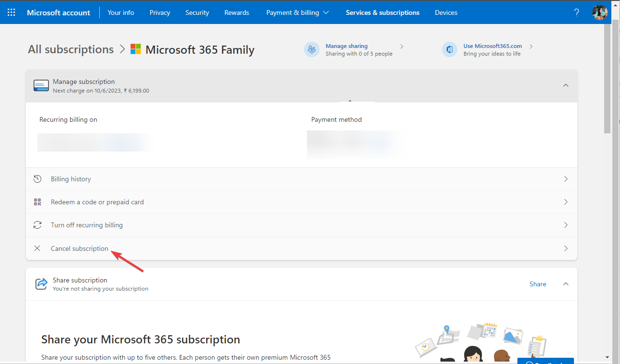Collapse the Manage subscription section
The width and height of the screenshot is (620, 364).
point(566,85)
